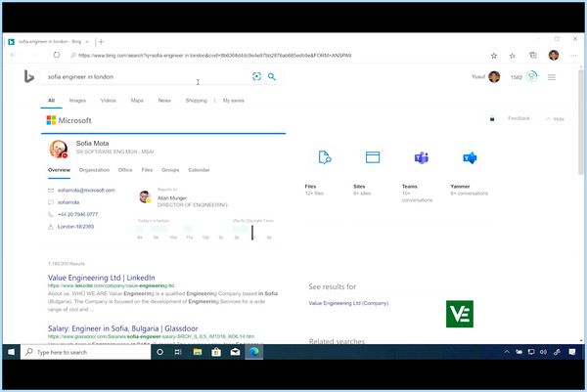Click the London office location link
The height and width of the screenshot is (392, 587).
[x=75, y=227]
